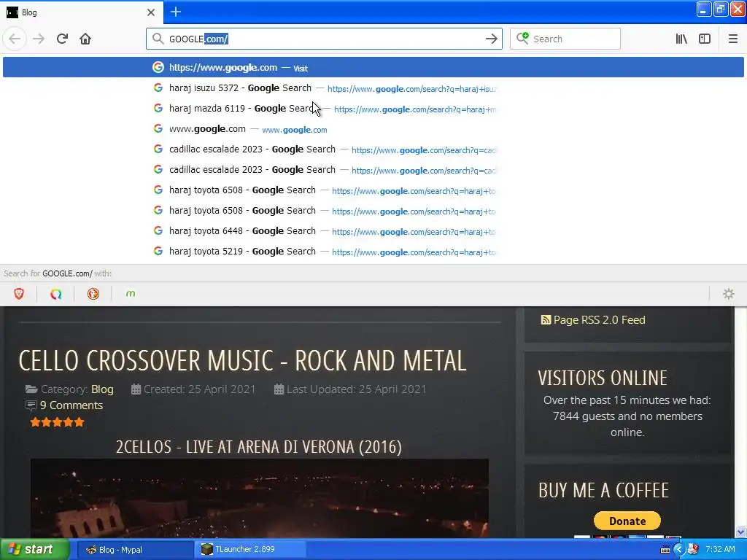
Task: Toggle the sidebar panel icon
Action: tap(705, 39)
